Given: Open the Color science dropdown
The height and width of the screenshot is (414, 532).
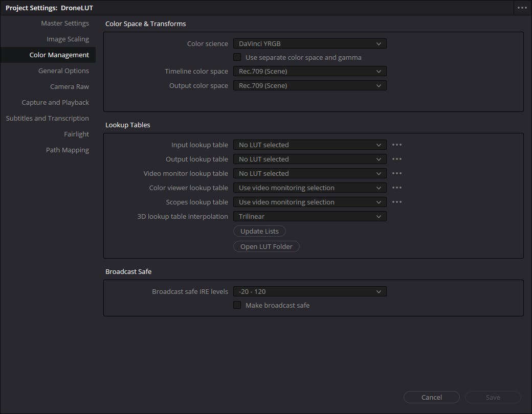Looking at the screenshot, I should 309,43.
